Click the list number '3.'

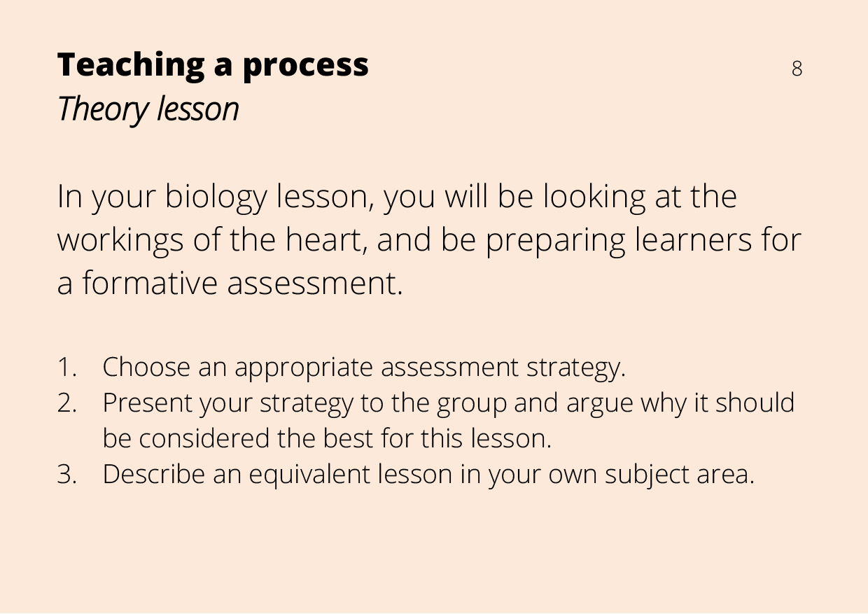[66, 475]
